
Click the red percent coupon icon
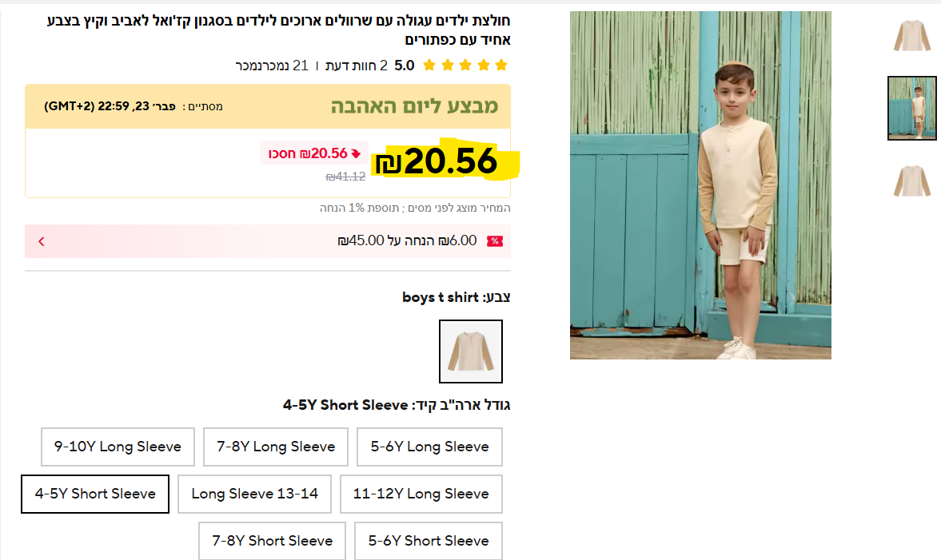coord(495,241)
